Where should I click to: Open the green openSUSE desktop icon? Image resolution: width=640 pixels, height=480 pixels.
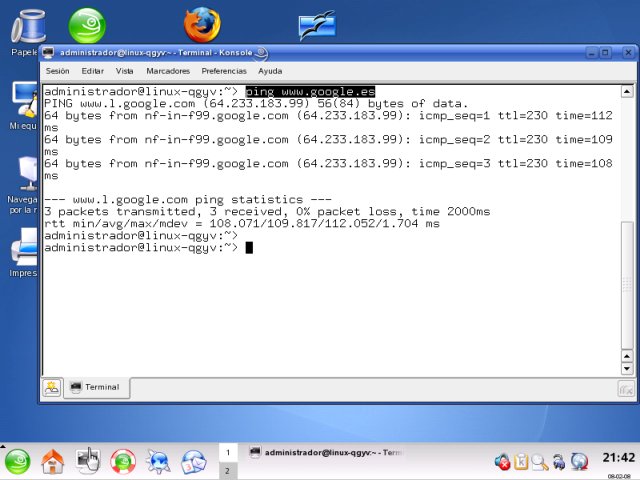coord(87,25)
